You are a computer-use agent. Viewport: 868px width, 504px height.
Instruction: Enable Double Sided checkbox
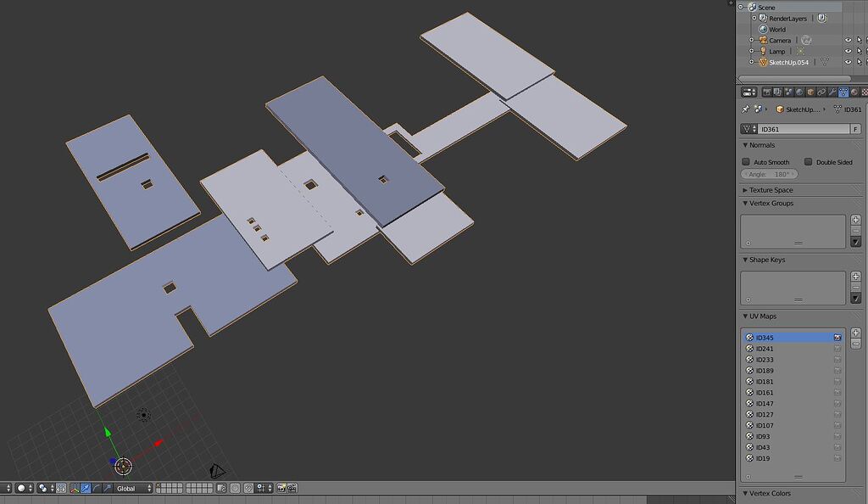pyautogui.click(x=808, y=162)
